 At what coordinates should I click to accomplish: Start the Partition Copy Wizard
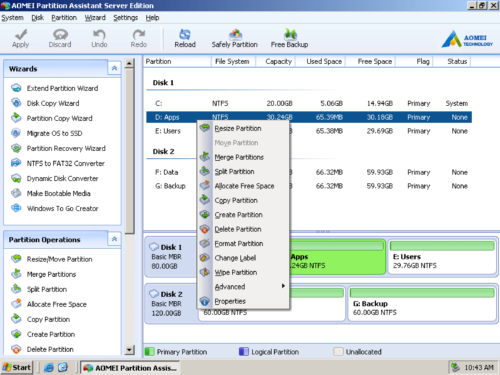[52, 118]
